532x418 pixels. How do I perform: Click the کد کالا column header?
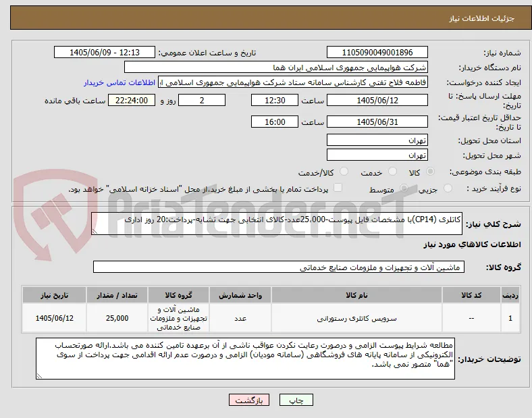pos(471,295)
